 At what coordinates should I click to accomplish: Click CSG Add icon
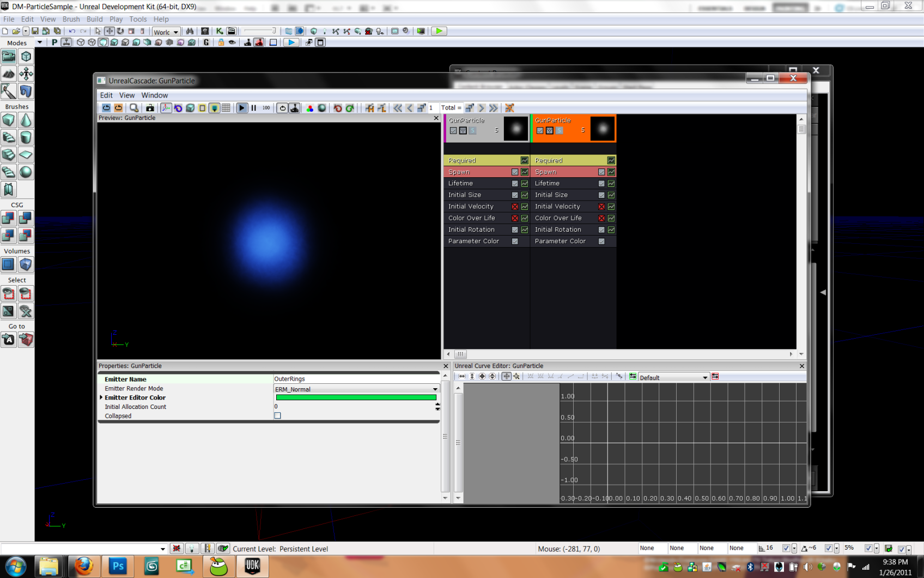coord(9,218)
